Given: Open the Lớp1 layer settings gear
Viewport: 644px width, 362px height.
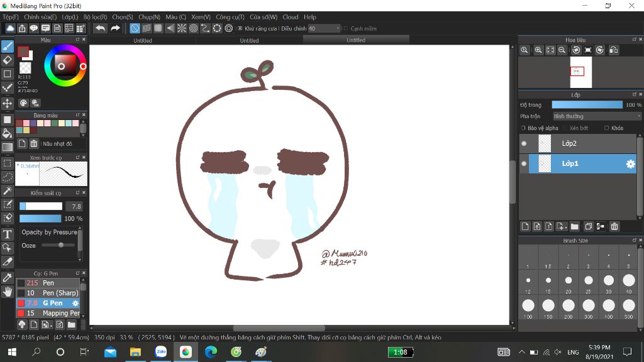Looking at the screenshot, I should (630, 164).
